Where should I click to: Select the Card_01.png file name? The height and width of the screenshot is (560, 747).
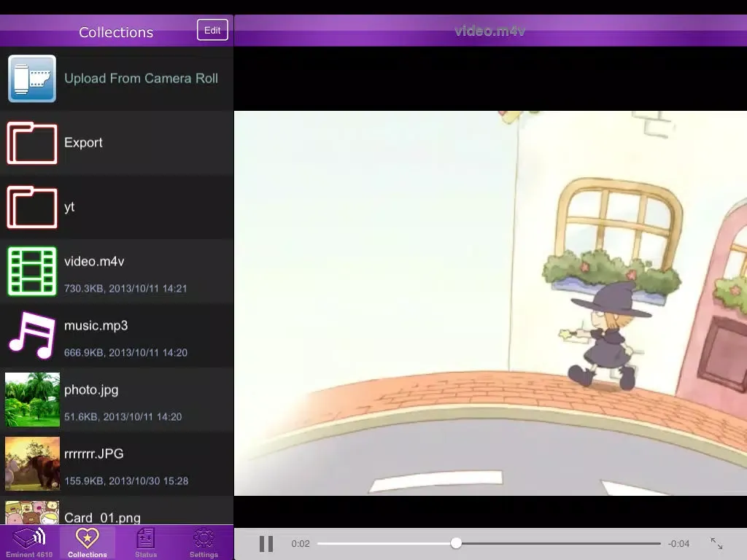[x=102, y=518]
